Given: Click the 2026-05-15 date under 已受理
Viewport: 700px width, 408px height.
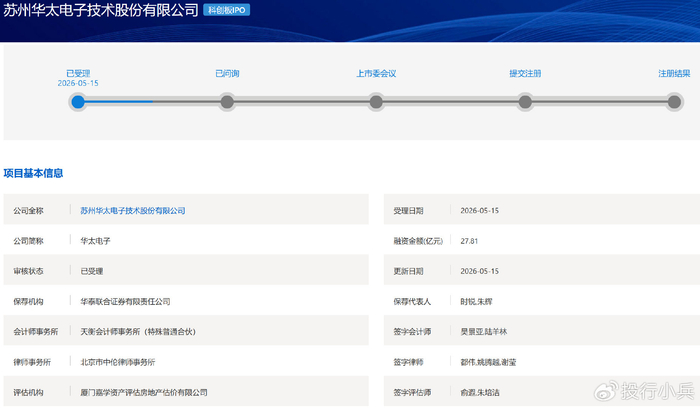Looking at the screenshot, I should click(78, 83).
